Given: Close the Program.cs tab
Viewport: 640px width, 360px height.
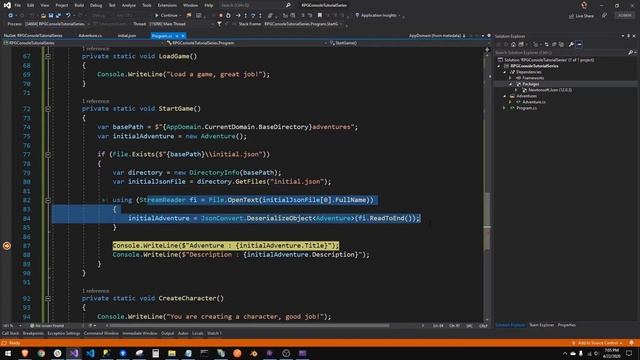Looking at the screenshot, I should point(183,36).
